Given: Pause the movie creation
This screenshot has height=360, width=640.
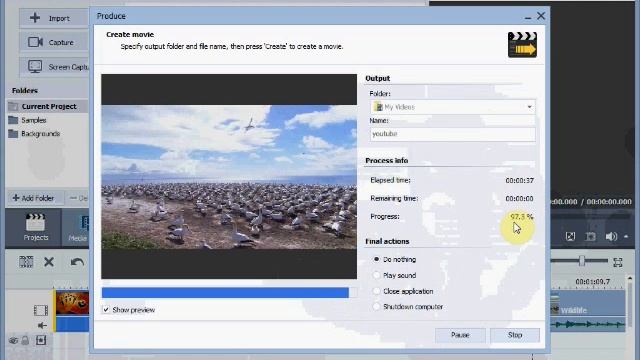Looking at the screenshot, I should pyautogui.click(x=460, y=335).
